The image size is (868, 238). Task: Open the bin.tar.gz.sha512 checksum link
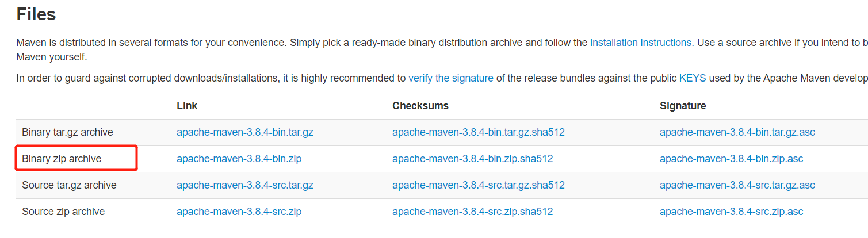[479, 132]
